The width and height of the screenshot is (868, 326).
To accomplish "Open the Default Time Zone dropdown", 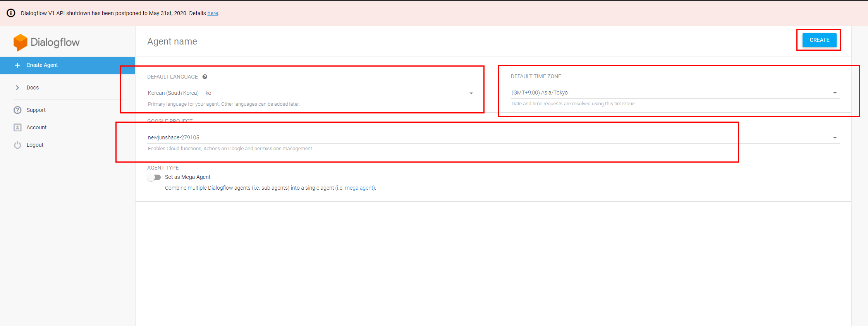I will click(x=675, y=93).
